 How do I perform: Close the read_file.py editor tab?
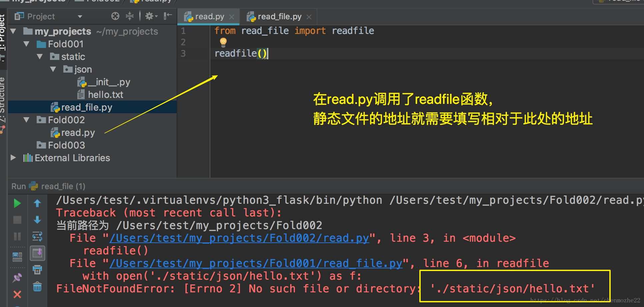pyautogui.click(x=309, y=17)
